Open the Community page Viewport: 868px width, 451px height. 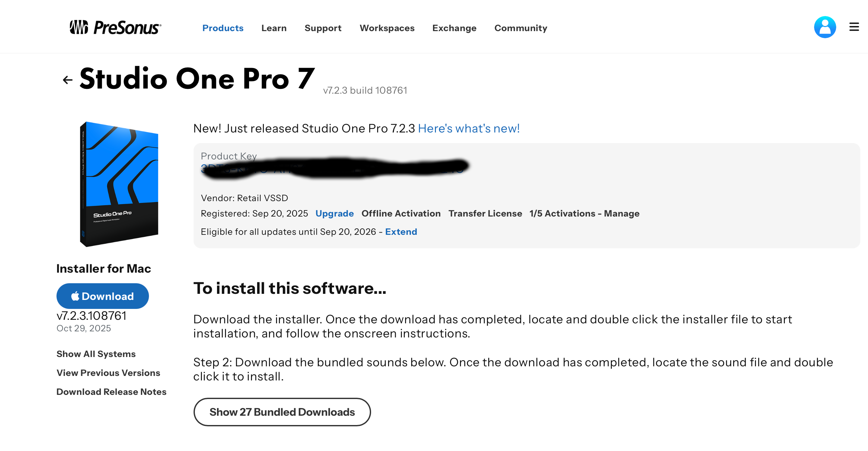520,28
